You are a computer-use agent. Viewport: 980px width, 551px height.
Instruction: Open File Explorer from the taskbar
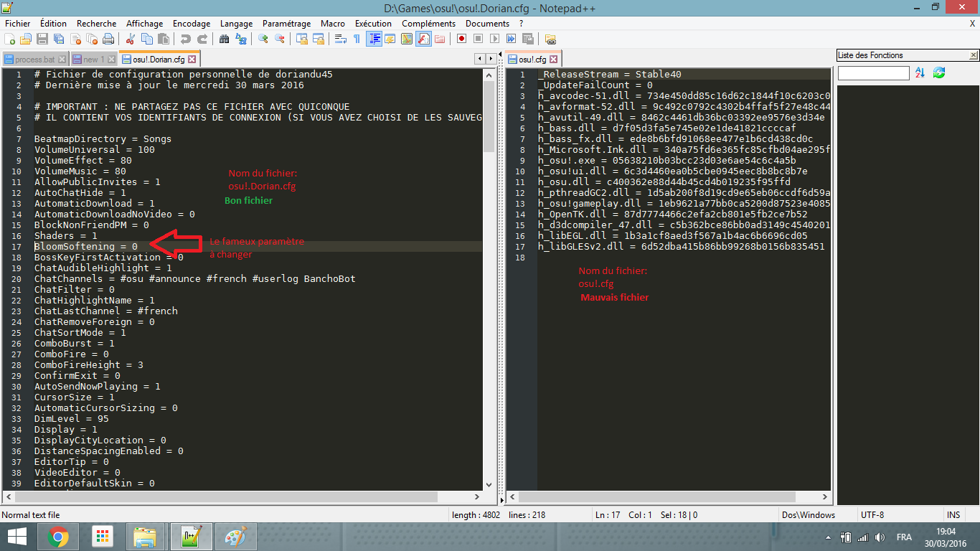point(144,537)
